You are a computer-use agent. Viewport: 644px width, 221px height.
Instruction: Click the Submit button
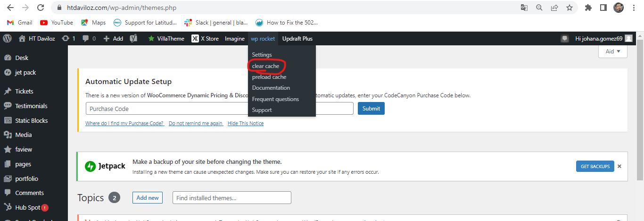point(371,109)
